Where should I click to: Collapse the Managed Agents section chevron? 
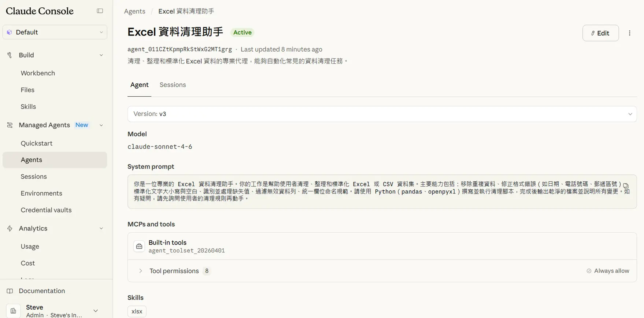(x=101, y=125)
